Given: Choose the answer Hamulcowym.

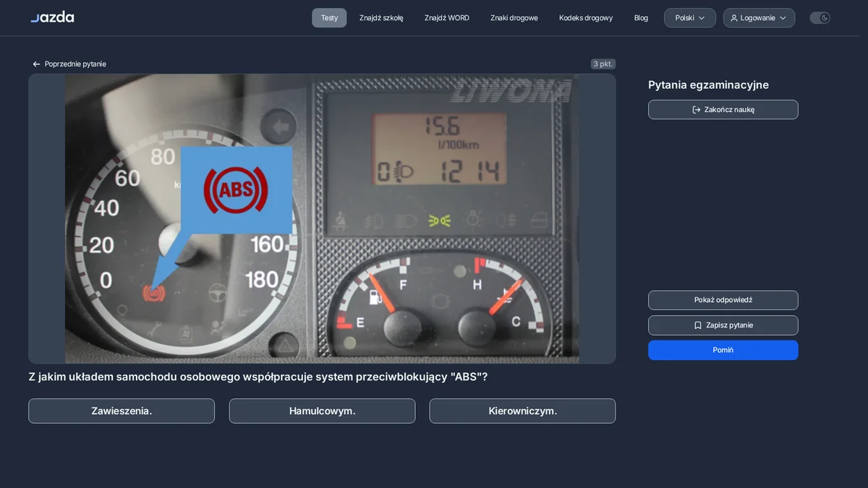Looking at the screenshot, I should [323, 411].
